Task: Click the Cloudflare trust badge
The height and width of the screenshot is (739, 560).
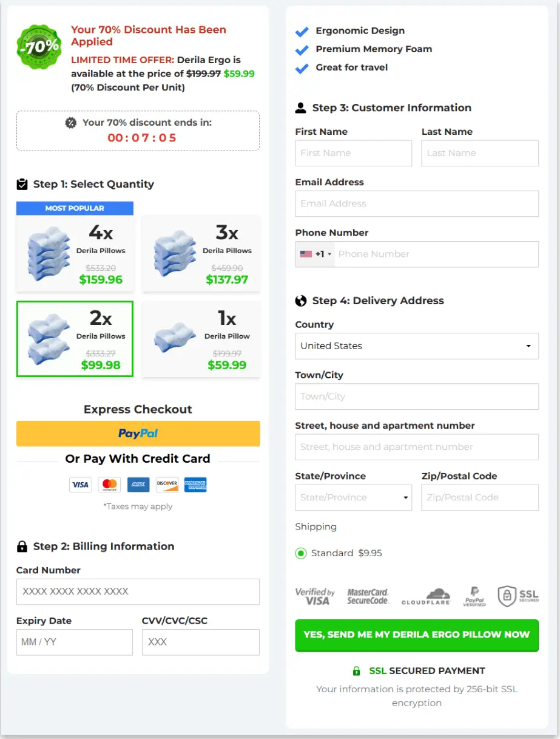Action: (426, 596)
